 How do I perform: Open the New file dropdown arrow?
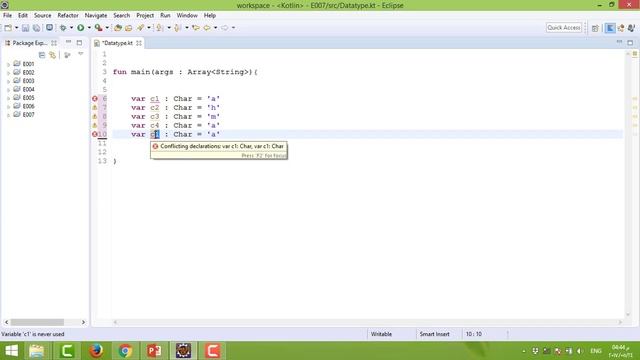(16, 28)
